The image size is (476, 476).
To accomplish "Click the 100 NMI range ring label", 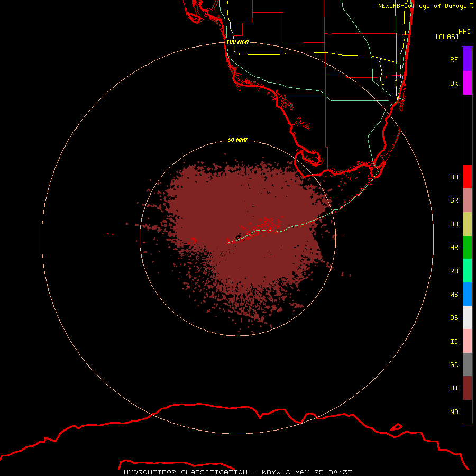I will (x=237, y=42).
